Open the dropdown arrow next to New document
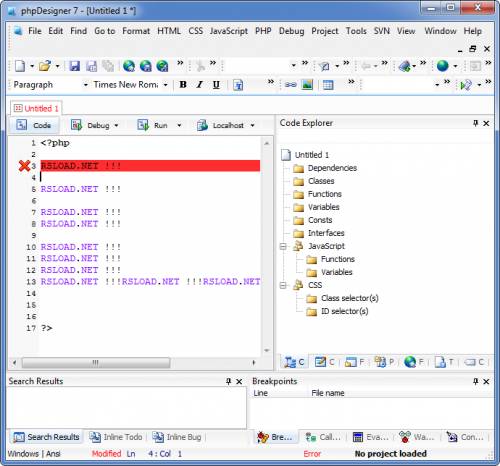Image resolution: width=500 pixels, height=466 pixels. click(x=32, y=66)
